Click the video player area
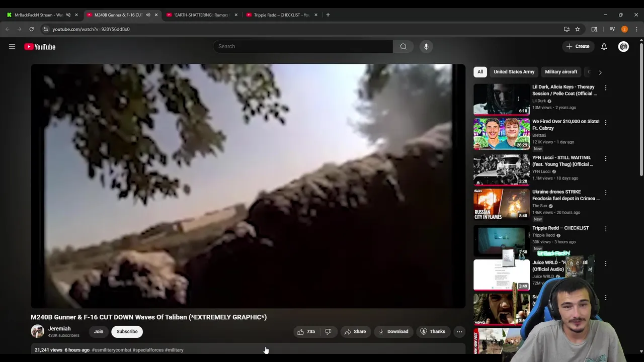This screenshot has height=362, width=644. point(248,186)
